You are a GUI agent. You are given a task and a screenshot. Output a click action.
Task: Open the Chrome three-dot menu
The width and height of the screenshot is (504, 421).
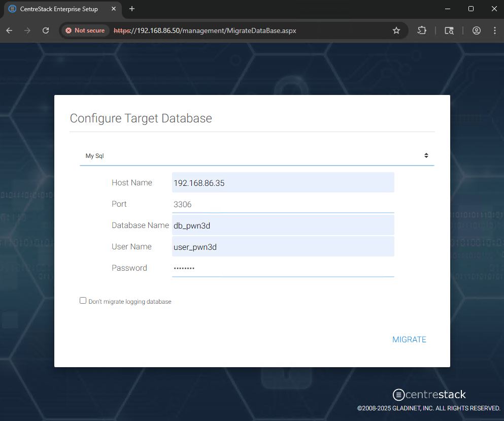coord(495,30)
